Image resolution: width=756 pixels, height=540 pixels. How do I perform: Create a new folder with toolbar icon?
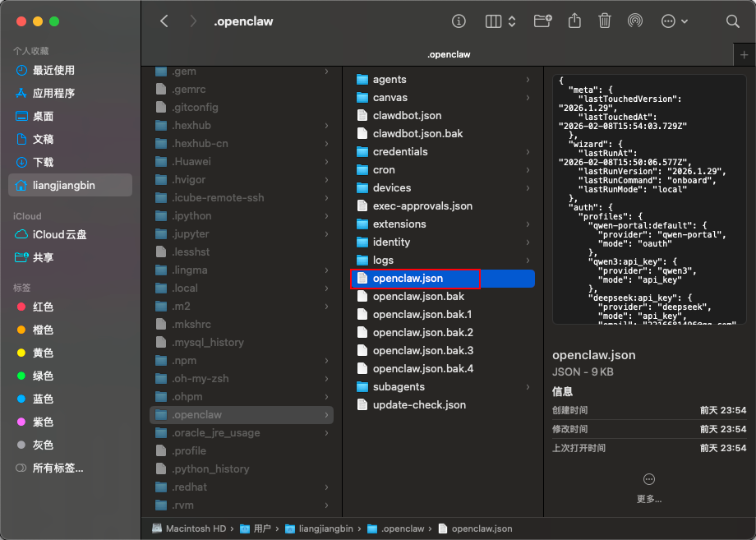[x=542, y=21]
